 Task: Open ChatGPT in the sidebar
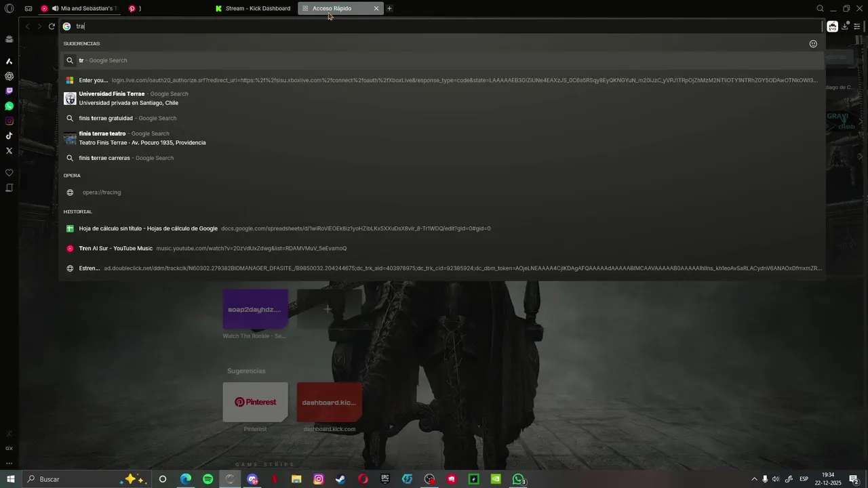tap(9, 76)
